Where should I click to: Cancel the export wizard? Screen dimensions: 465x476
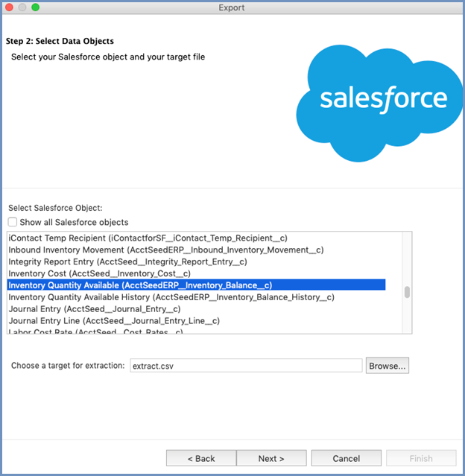point(347,458)
